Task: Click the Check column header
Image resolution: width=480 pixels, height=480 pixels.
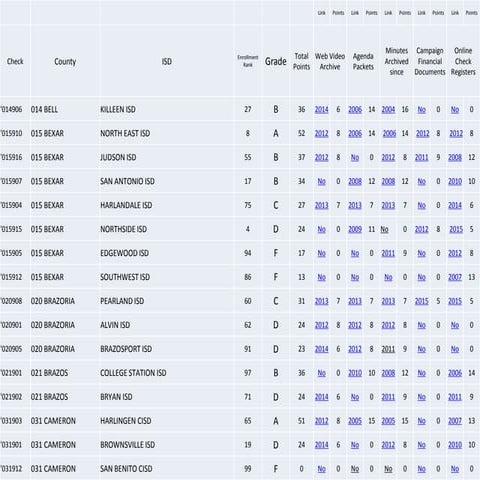Action: click(15, 62)
